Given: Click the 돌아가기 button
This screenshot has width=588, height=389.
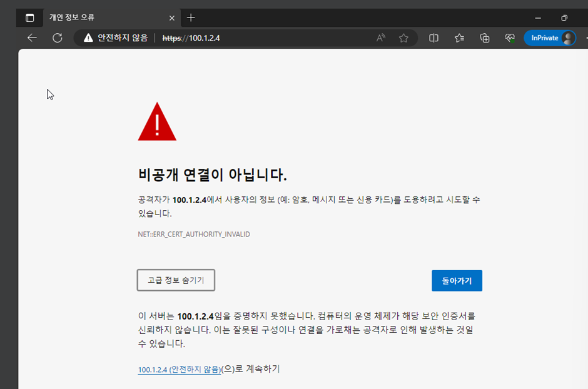Looking at the screenshot, I should 457,281.
